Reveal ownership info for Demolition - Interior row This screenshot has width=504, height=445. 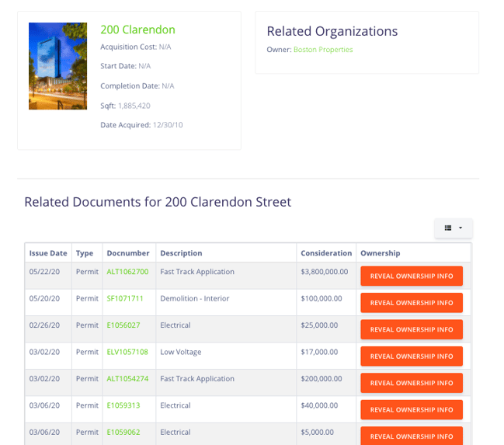[x=412, y=303]
